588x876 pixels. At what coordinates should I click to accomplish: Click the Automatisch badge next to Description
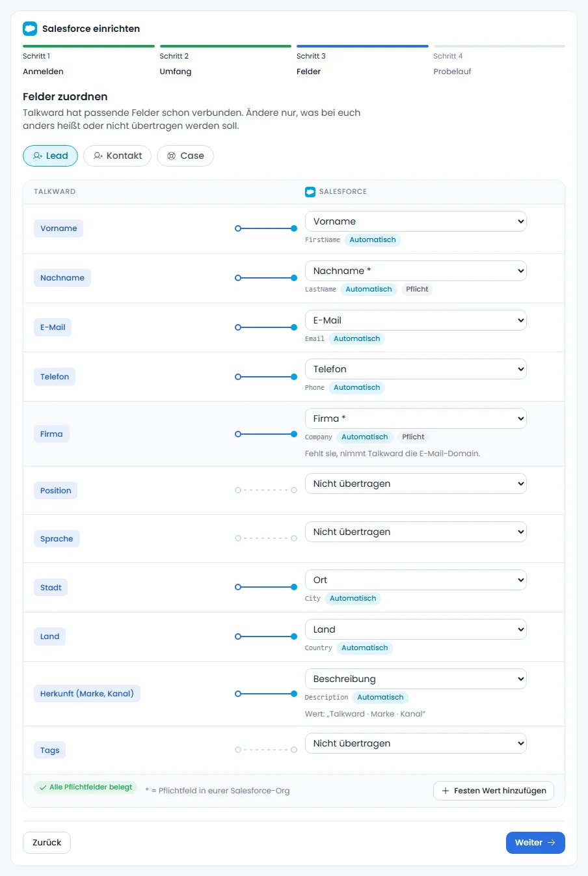point(381,698)
